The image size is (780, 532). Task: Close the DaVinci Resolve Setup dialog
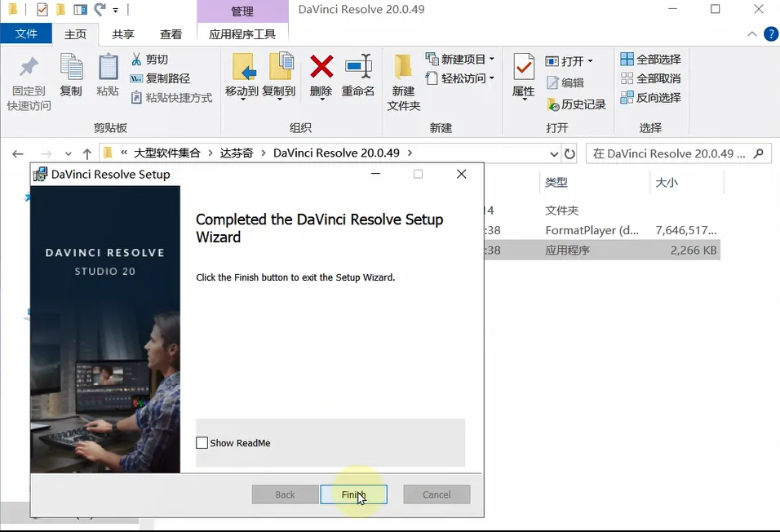click(461, 174)
